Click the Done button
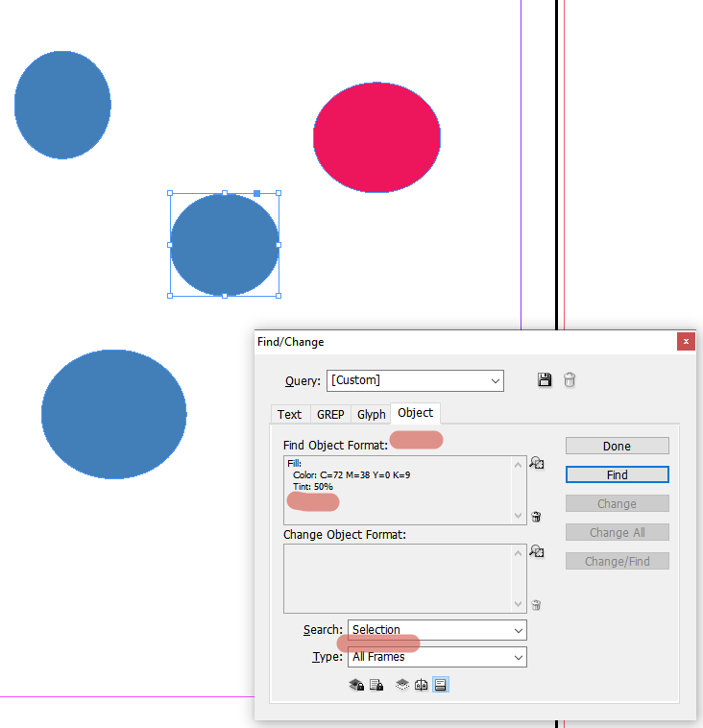Screen dimensions: 703x728 click(618, 446)
